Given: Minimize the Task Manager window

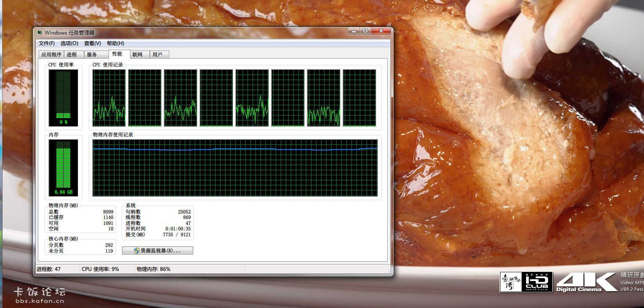Looking at the screenshot, I should (354, 31).
